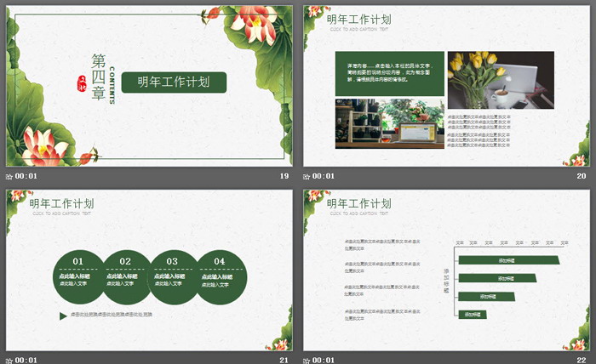The image size is (596, 364).
Task: Click slide number 22 label
Action: (x=582, y=361)
